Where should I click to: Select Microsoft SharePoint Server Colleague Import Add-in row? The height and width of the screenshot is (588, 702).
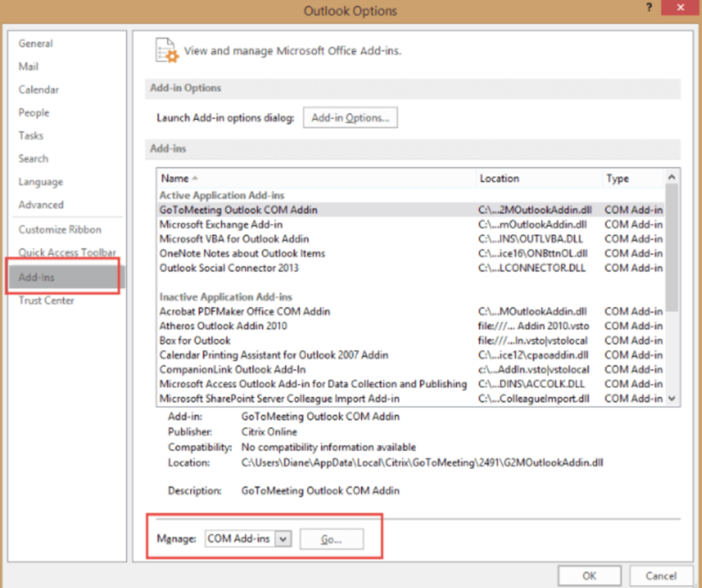click(x=410, y=399)
